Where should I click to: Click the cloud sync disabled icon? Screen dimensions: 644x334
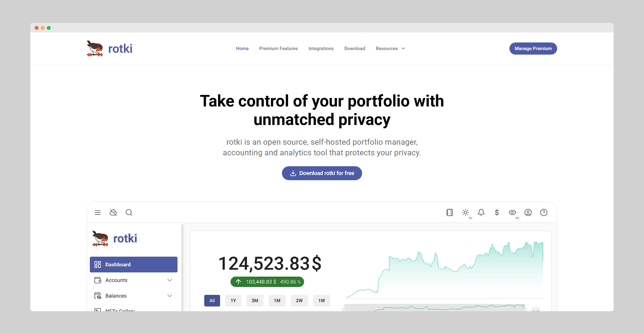click(x=113, y=213)
